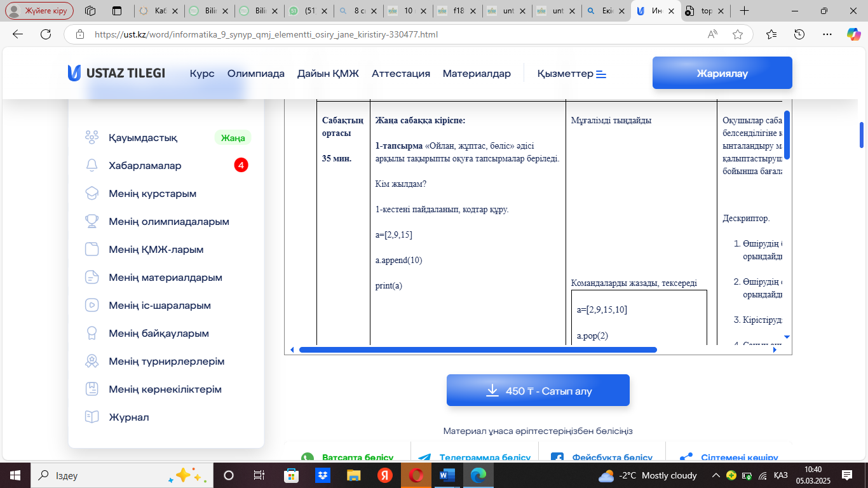868x488 pixels.
Task: Click the Ватсапта бөлісу link
Action: [358, 458]
